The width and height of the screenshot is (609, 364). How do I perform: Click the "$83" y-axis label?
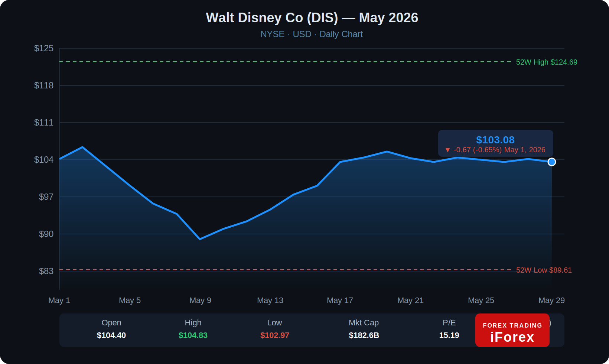coord(46,271)
